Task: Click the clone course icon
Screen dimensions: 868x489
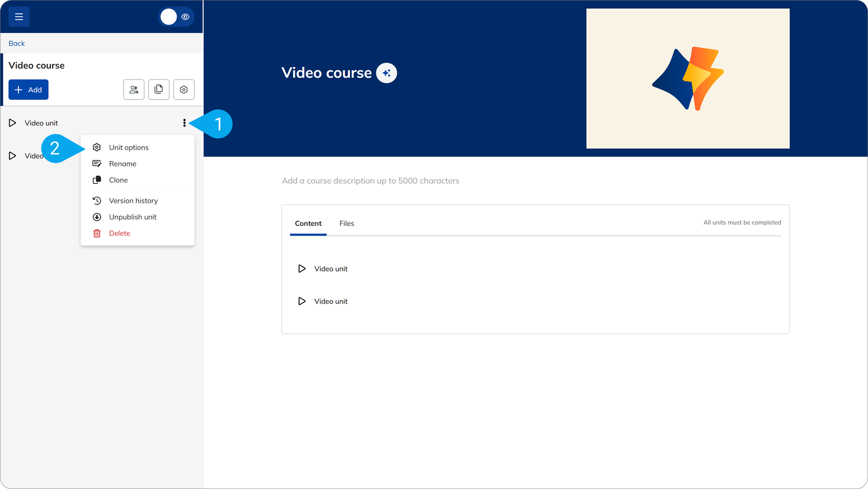Action: 159,89
